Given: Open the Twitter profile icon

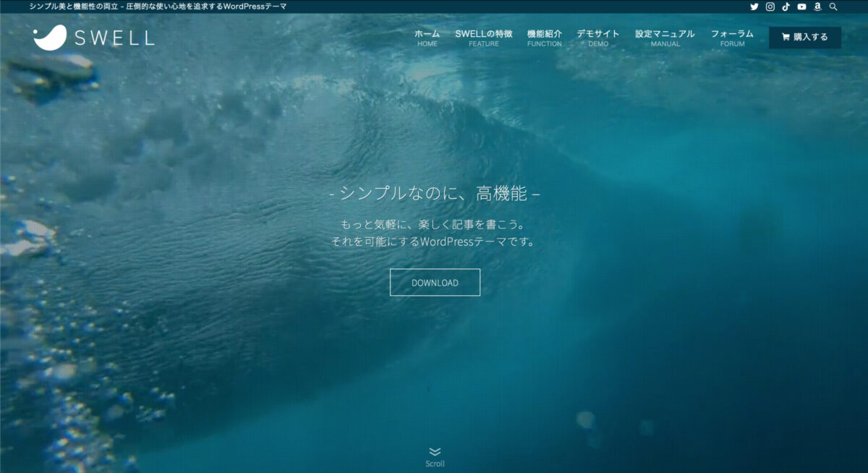Looking at the screenshot, I should point(754,7).
